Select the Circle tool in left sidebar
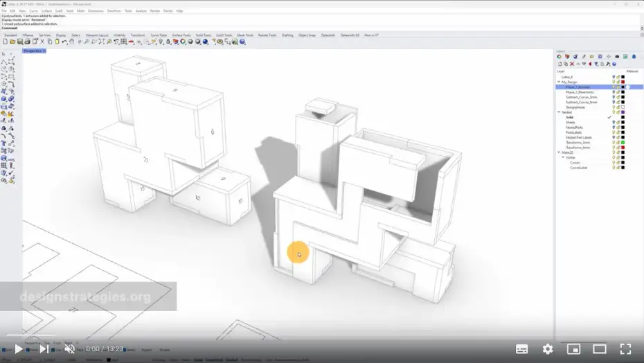The width and height of the screenshot is (644, 363). click(x=3, y=69)
